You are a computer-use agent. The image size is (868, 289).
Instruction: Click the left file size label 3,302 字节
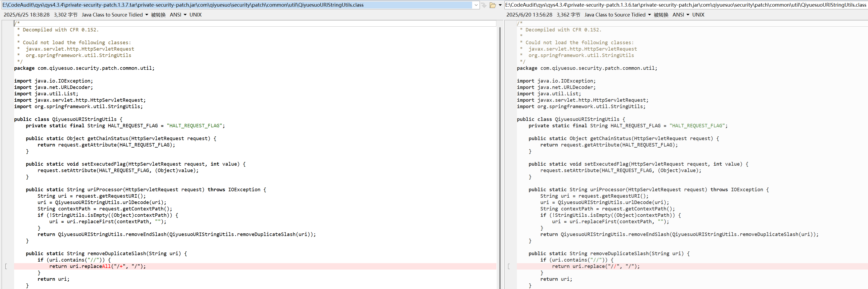65,15
